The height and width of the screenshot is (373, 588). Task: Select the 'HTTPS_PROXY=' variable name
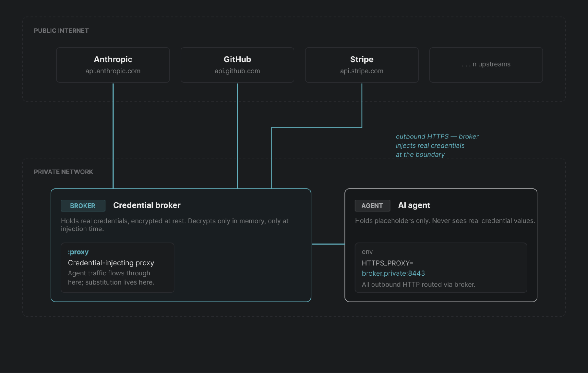(388, 263)
